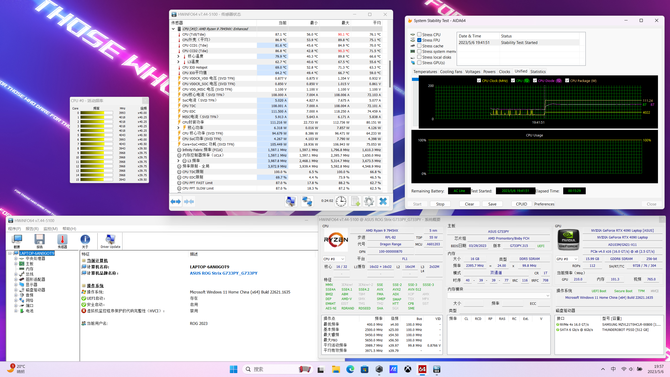Switch to the Powers tab
Image resolution: width=670 pixels, height=377 pixels.
[x=489, y=72]
